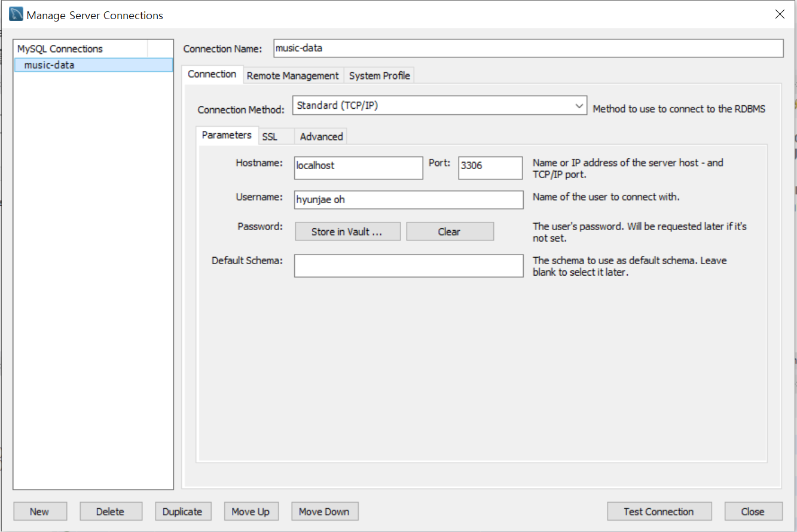Click the 'Default Schema:' label
The image size is (797, 532).
point(247,261)
